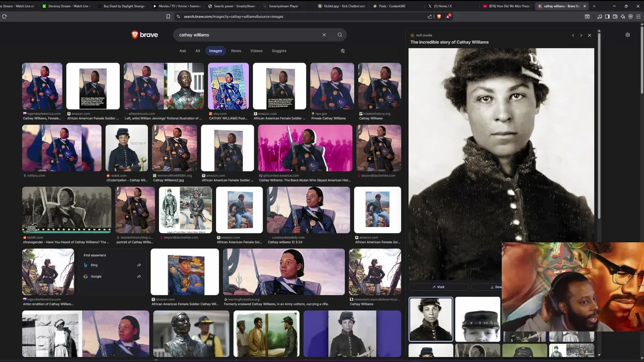Screen dimensions: 644x362
Task: Open newsroom.woundedwarriorproject Cathay Williams image
Action: coord(375,272)
